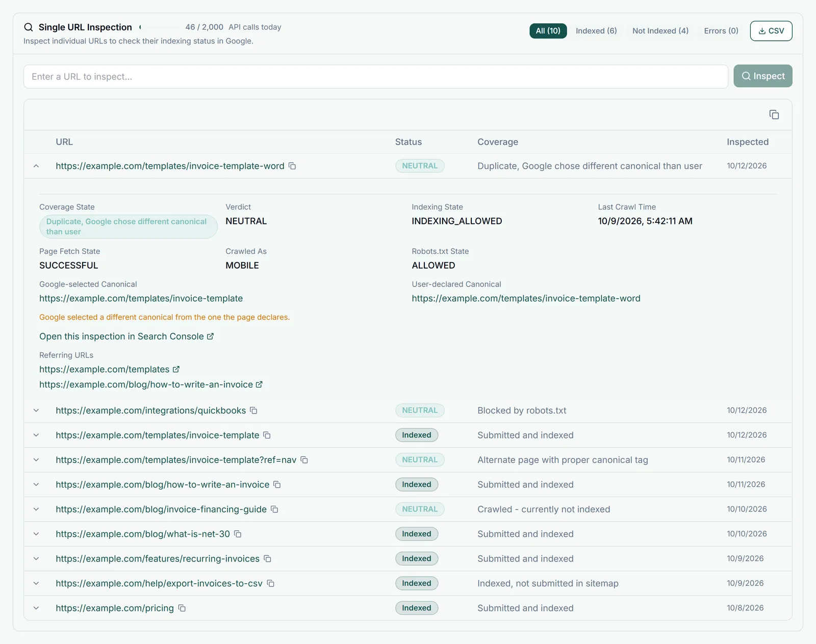
Task: Expand the recurring-invoices row
Action: [36, 559]
